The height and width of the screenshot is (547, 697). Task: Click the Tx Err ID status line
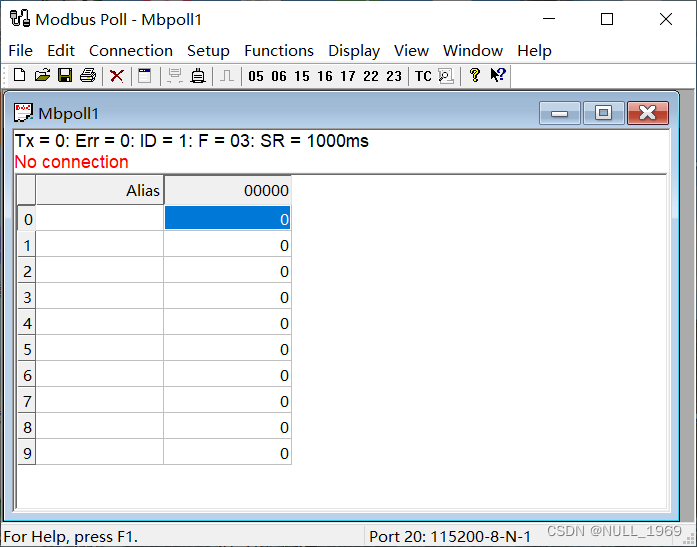(x=192, y=141)
